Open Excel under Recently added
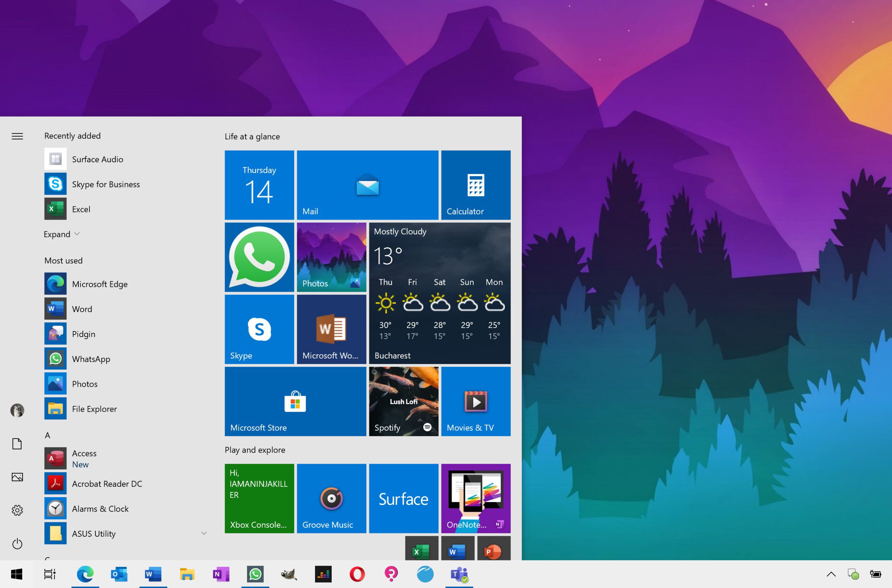This screenshot has width=892, height=588. [81, 209]
